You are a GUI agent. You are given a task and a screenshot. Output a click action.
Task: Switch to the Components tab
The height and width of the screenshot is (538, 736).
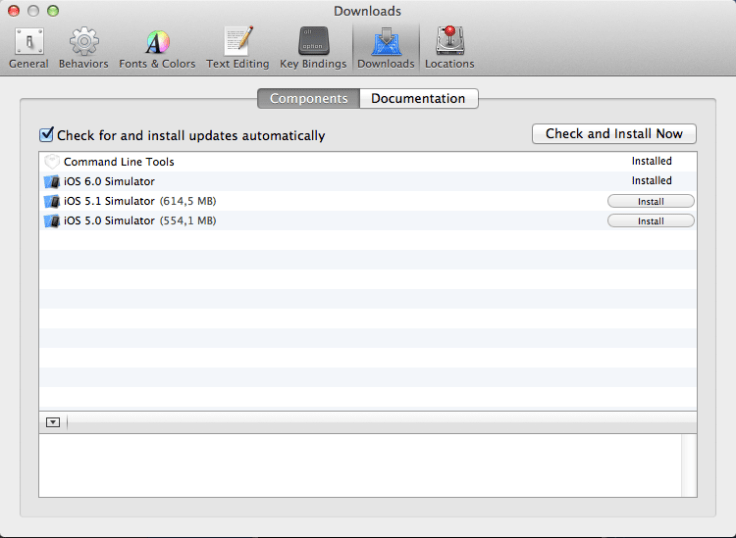point(308,99)
